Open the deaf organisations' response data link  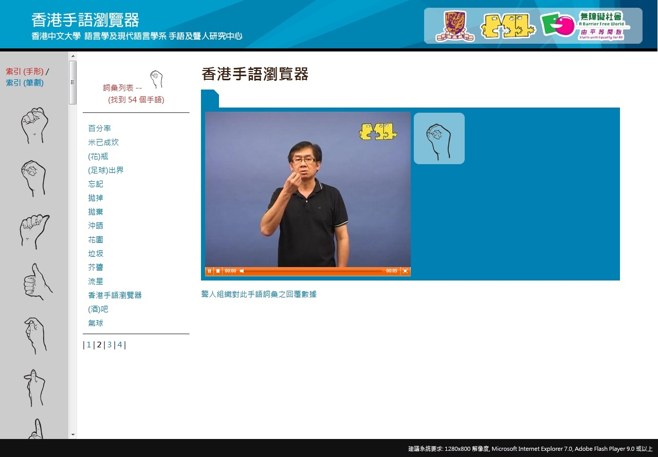point(258,295)
